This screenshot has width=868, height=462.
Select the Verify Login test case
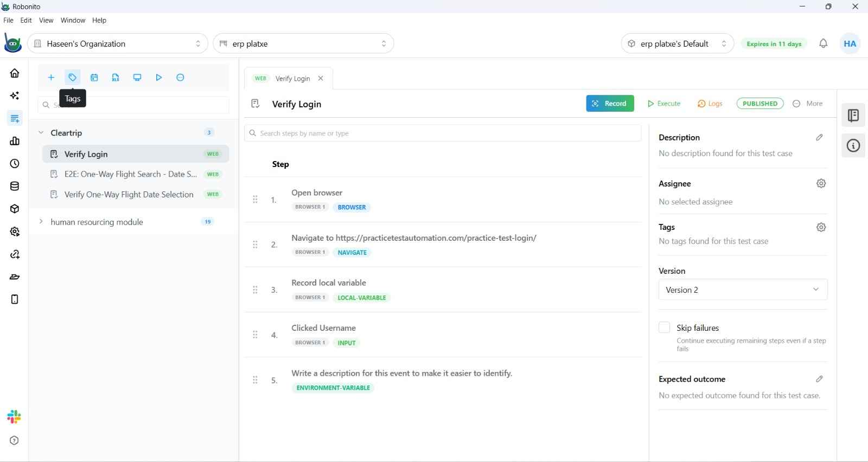(136, 154)
